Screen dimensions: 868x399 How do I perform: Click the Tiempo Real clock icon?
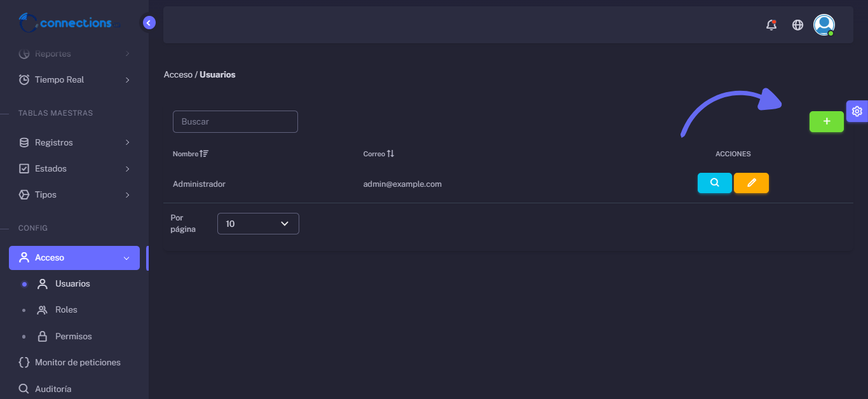[x=24, y=79]
